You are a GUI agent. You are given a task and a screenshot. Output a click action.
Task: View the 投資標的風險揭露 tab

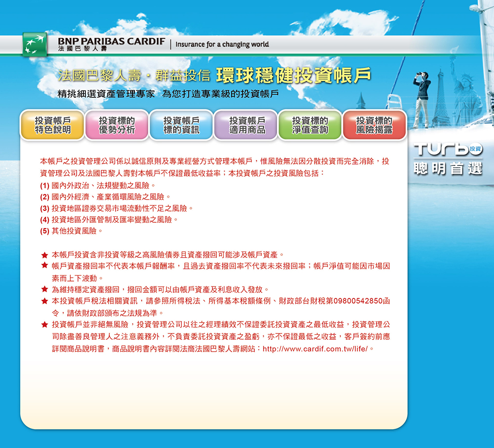point(374,125)
